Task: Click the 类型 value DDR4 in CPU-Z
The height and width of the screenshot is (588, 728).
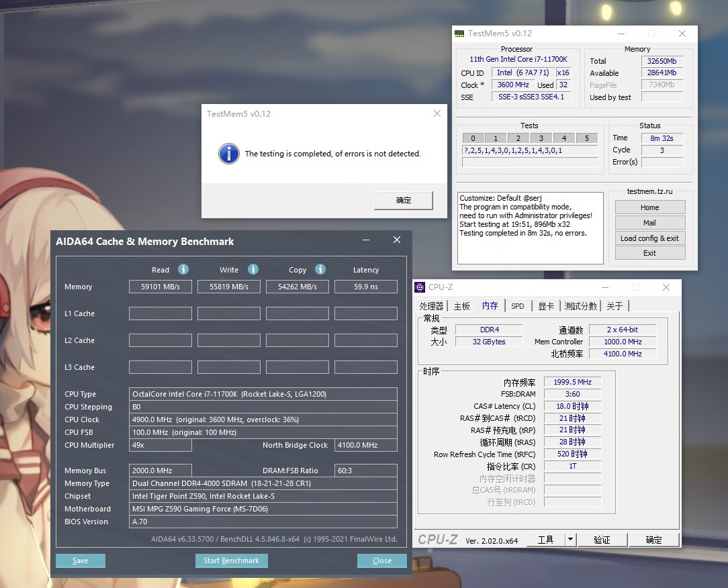Action: click(x=490, y=330)
